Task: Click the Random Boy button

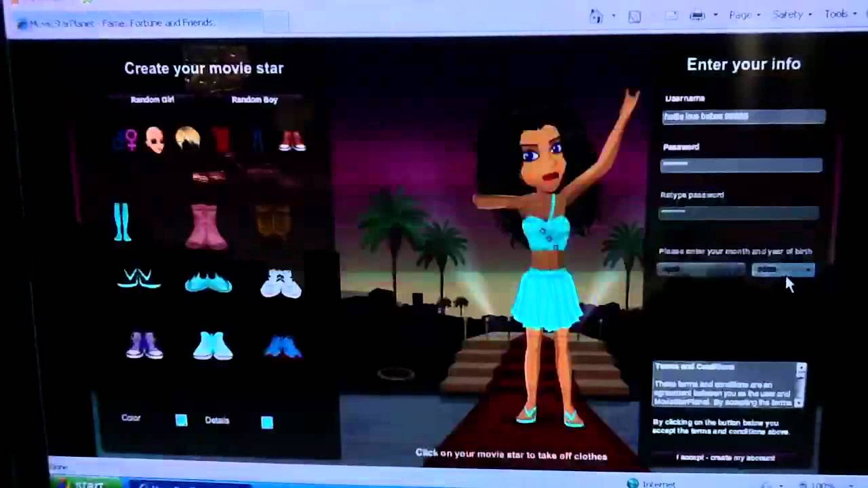Action: 255,100
